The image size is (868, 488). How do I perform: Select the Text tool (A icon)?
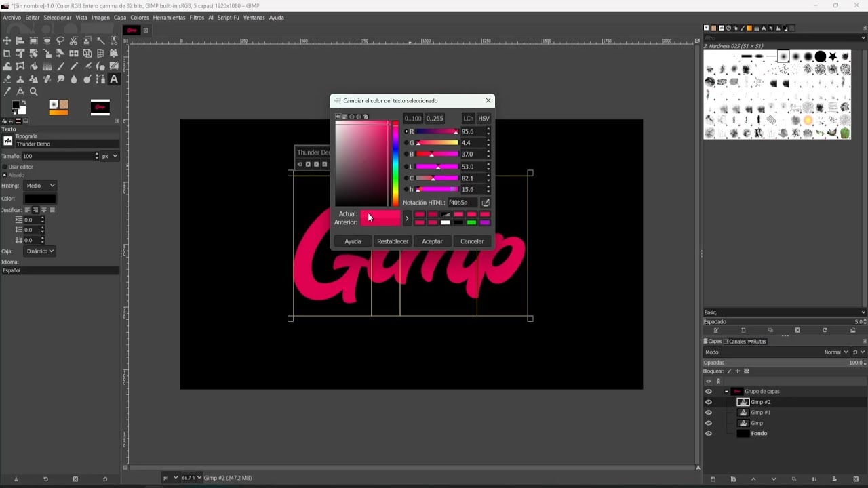(114, 79)
